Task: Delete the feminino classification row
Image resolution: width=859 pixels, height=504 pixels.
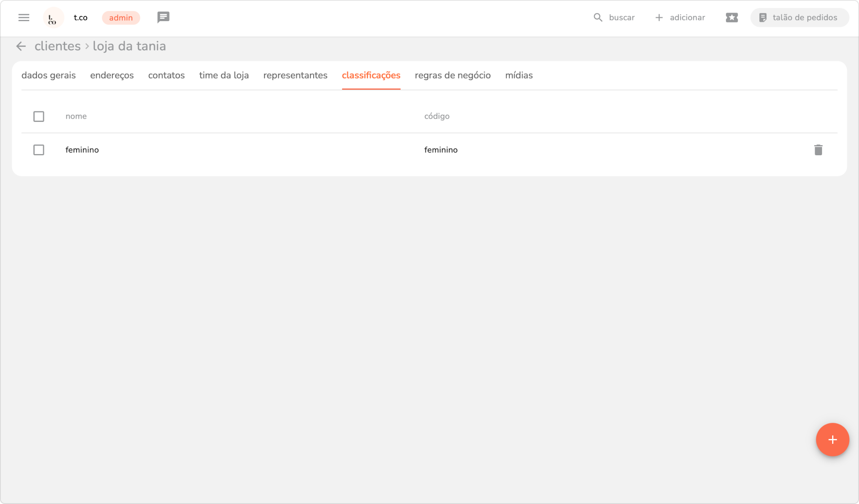Action: pos(818,150)
